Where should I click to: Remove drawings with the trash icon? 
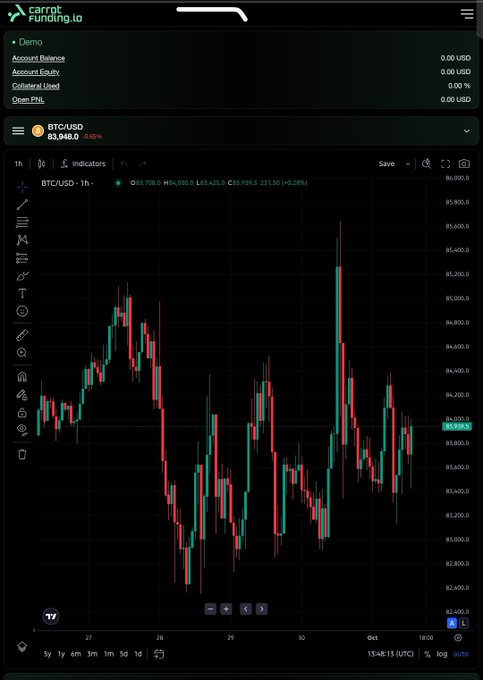coord(22,454)
